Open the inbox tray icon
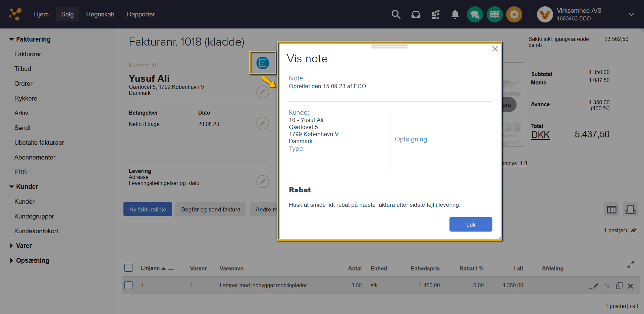Screen dimensions: 644x314 point(416,14)
